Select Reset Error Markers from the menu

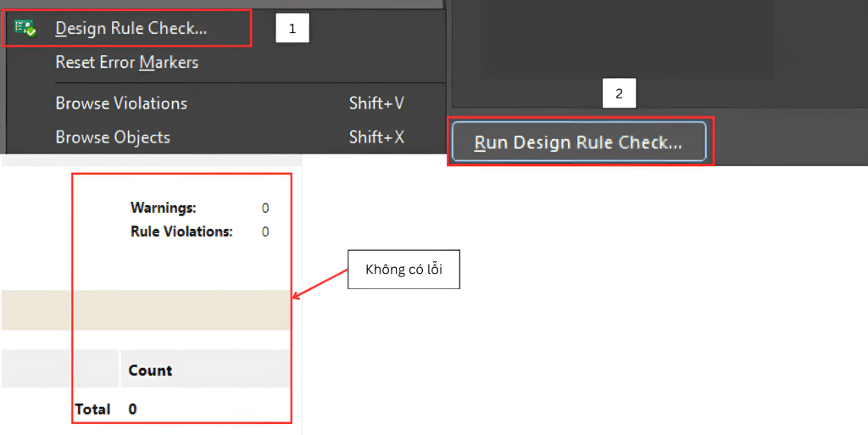click(x=126, y=62)
